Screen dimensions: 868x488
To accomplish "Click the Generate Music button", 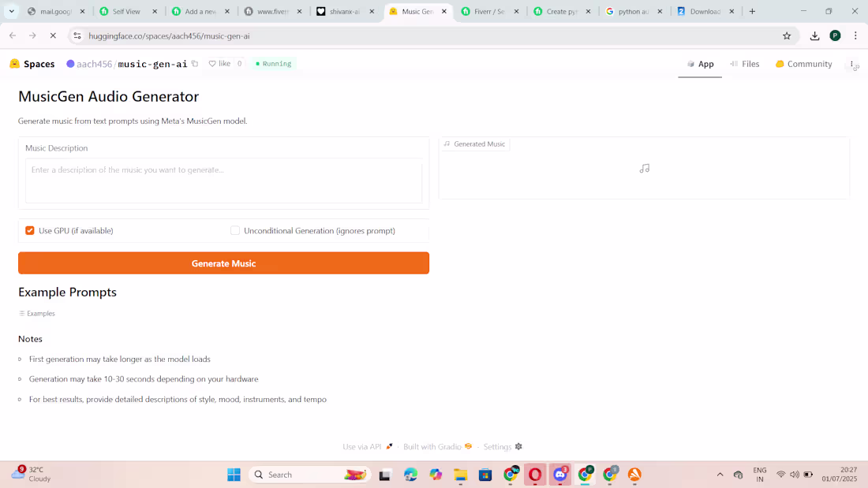I will (223, 263).
